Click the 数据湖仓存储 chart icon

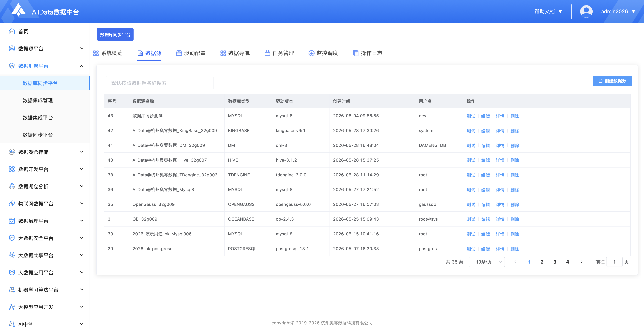pos(12,152)
